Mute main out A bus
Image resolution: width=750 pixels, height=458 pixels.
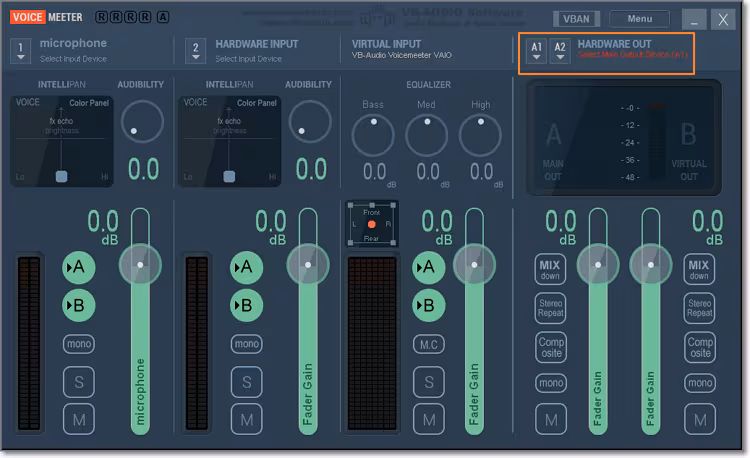[551, 419]
